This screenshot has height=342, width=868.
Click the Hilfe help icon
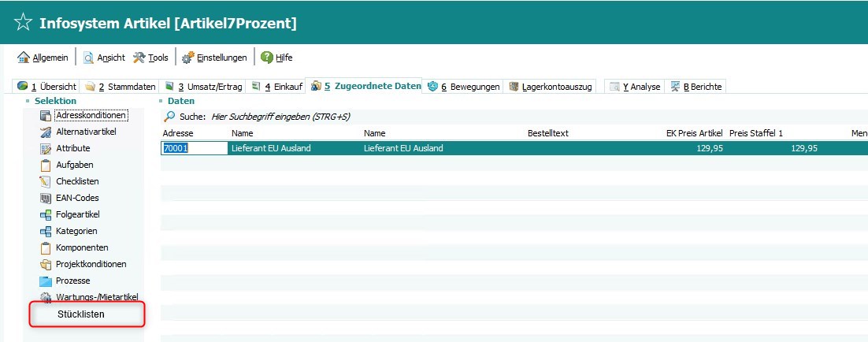[267, 58]
